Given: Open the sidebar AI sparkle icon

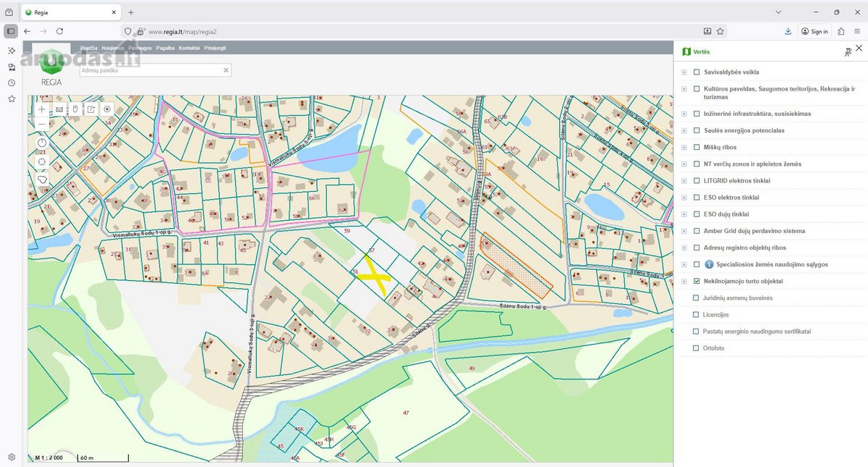Looking at the screenshot, I should click(12, 51).
